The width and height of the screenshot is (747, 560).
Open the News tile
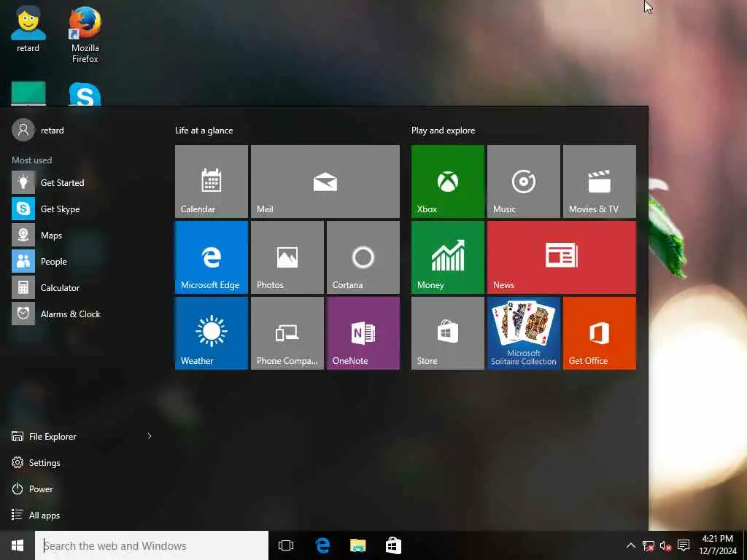(561, 257)
